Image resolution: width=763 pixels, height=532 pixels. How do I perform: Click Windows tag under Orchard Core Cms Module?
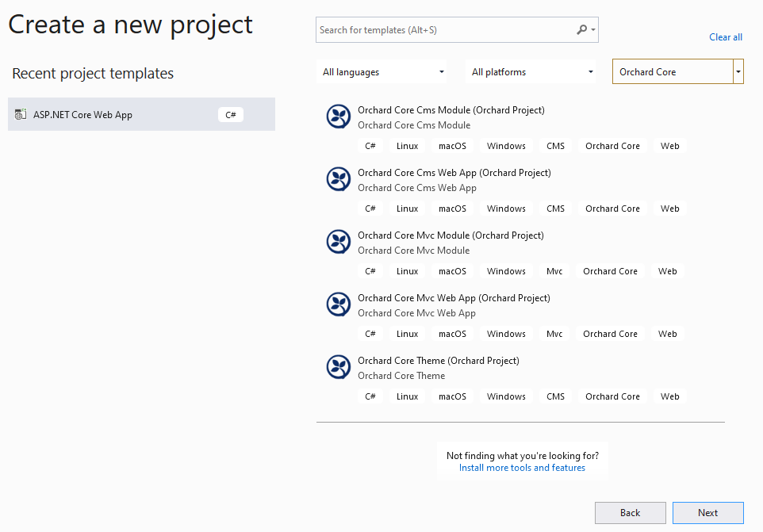pyautogui.click(x=506, y=146)
